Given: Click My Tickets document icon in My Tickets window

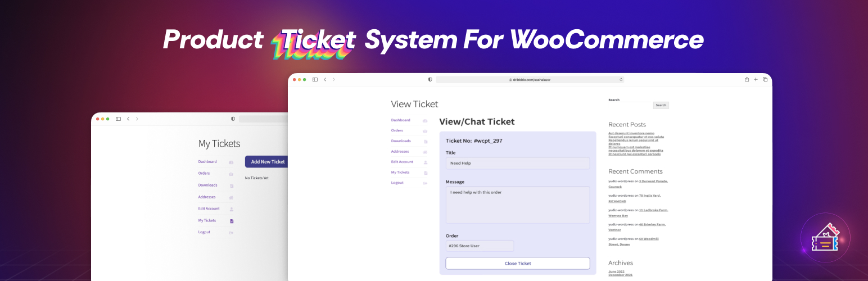Looking at the screenshot, I should coord(232,221).
